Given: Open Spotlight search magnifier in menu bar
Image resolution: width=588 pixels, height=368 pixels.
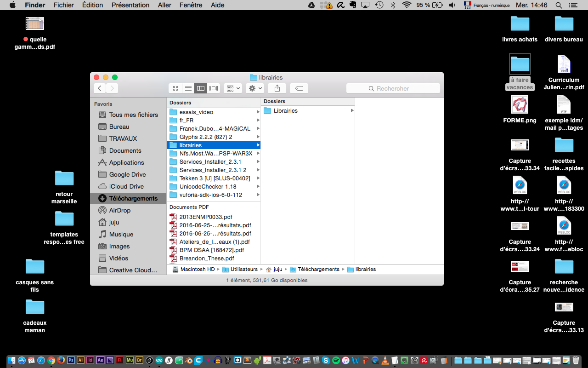Looking at the screenshot, I should [x=559, y=5].
